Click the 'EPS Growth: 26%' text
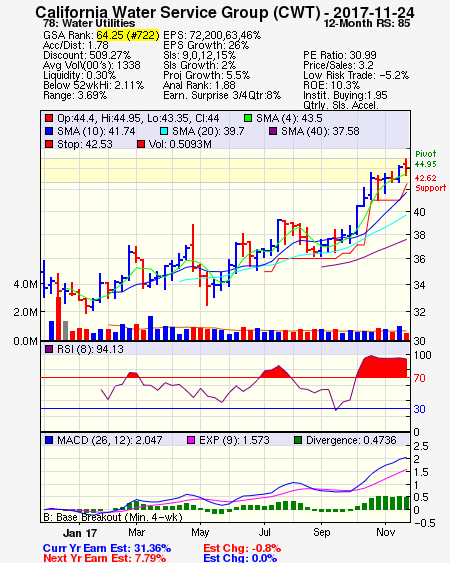Screen dimensions: 450x563 (206, 45)
